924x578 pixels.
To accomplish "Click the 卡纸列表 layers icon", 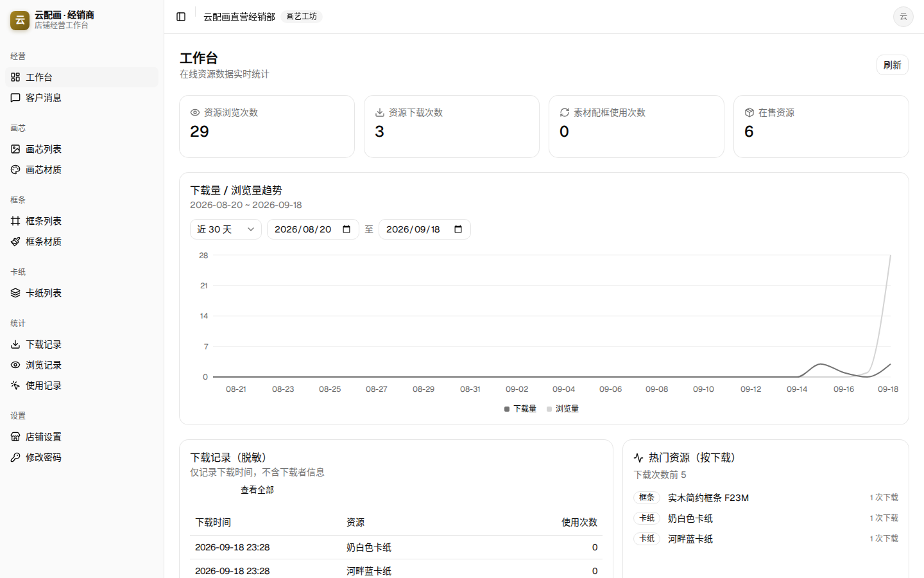I will (15, 293).
